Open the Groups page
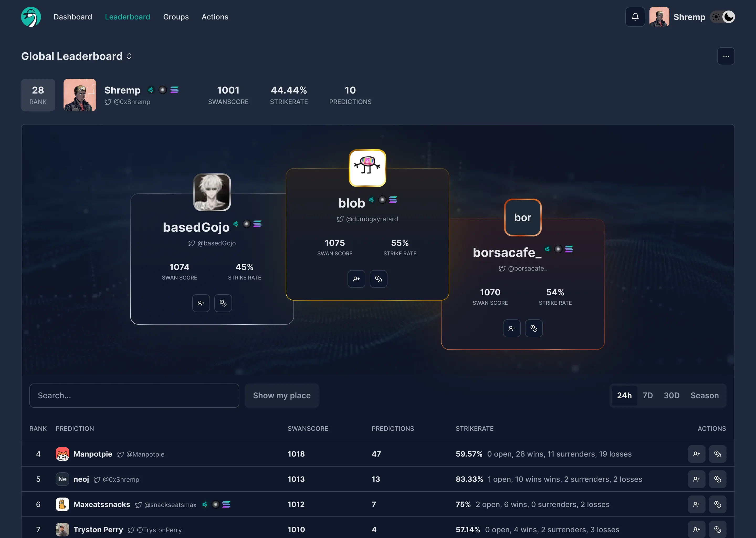Image resolution: width=756 pixels, height=538 pixels. [176, 17]
